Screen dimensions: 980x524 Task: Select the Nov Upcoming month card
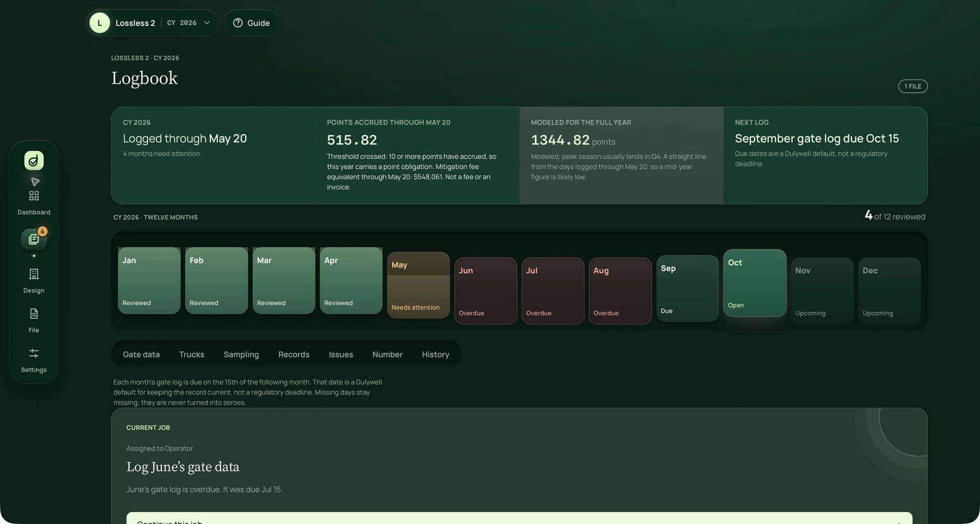point(822,291)
